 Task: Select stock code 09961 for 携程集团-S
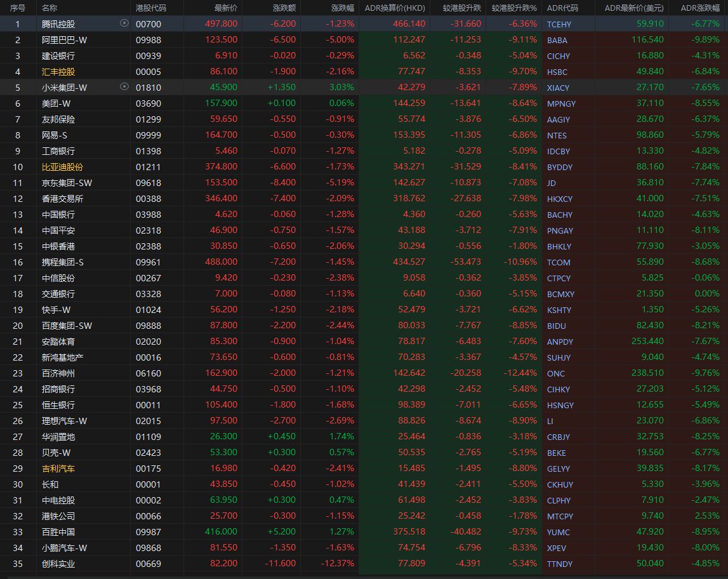point(146,262)
